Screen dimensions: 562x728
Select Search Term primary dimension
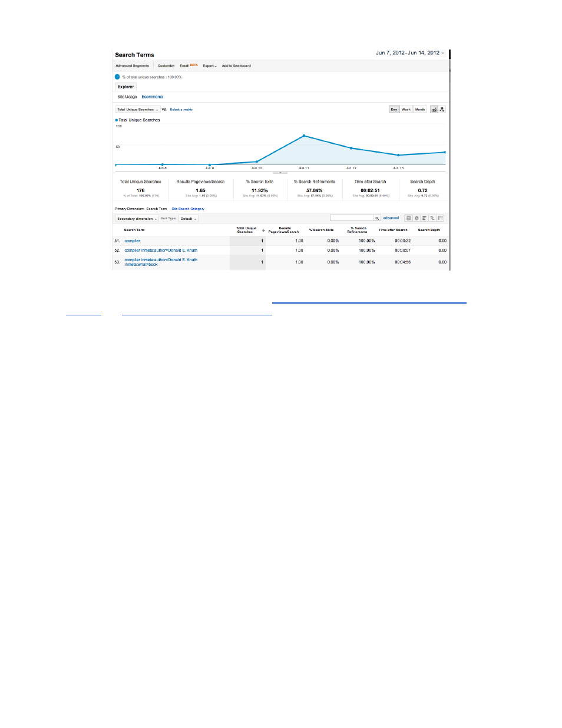(x=157, y=209)
